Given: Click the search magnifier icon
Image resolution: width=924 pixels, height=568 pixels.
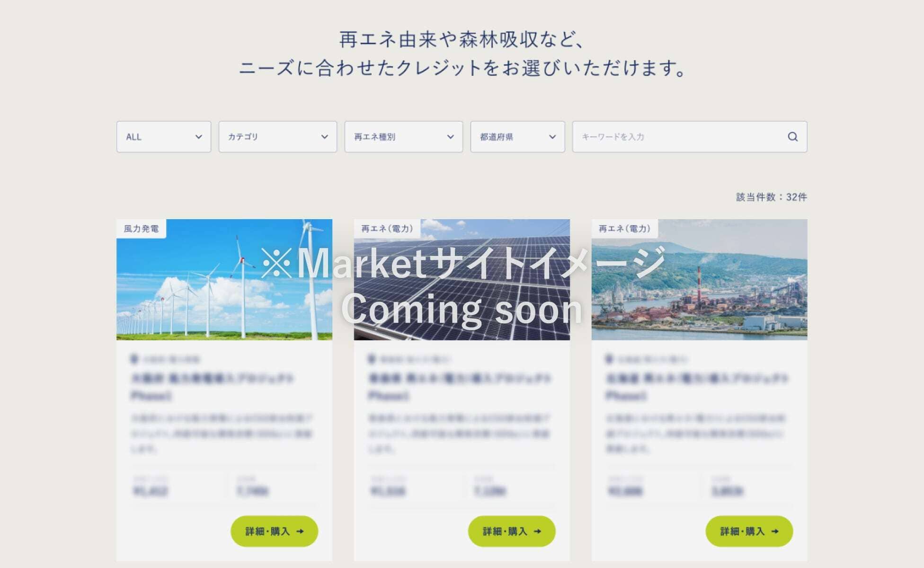Looking at the screenshot, I should (792, 137).
